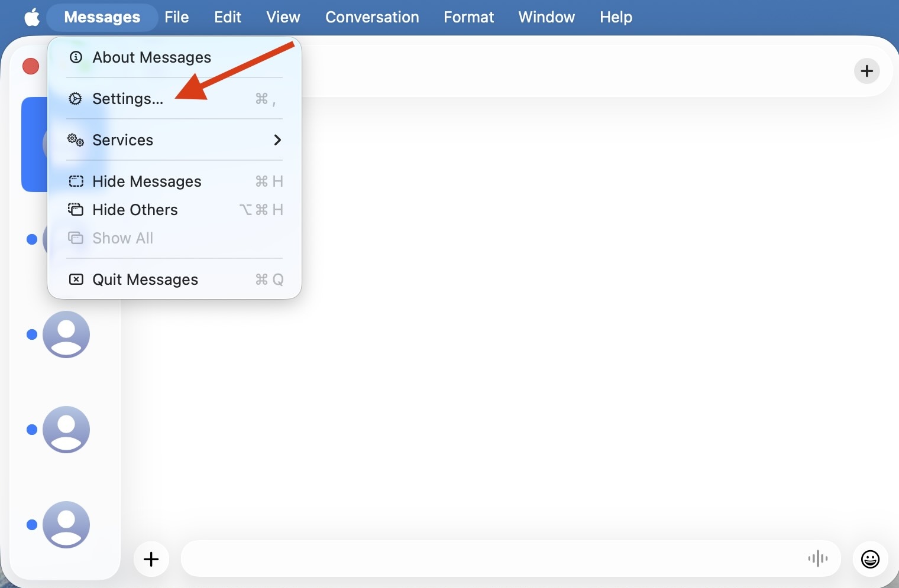Close the Messages window with red button
The width and height of the screenshot is (899, 588).
31,66
